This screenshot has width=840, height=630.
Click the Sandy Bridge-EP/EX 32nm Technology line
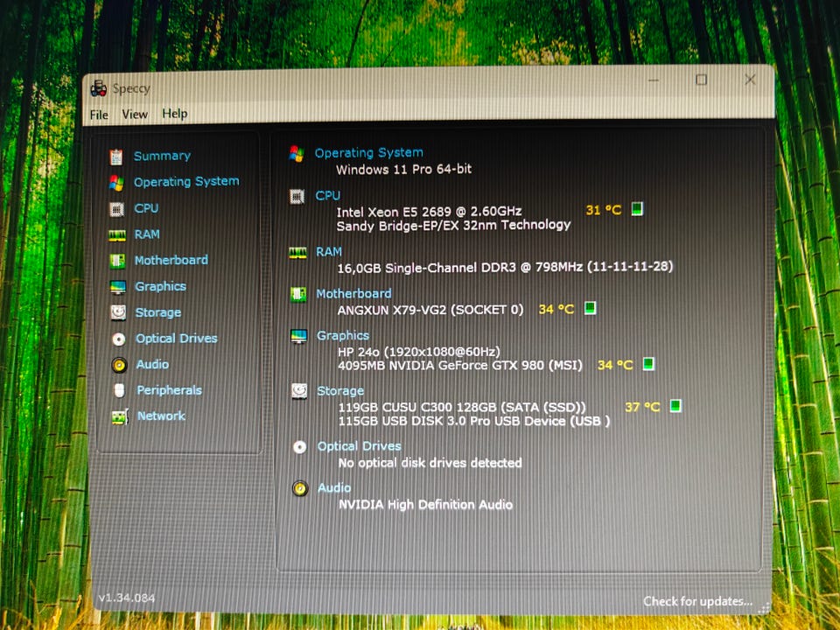[454, 226]
